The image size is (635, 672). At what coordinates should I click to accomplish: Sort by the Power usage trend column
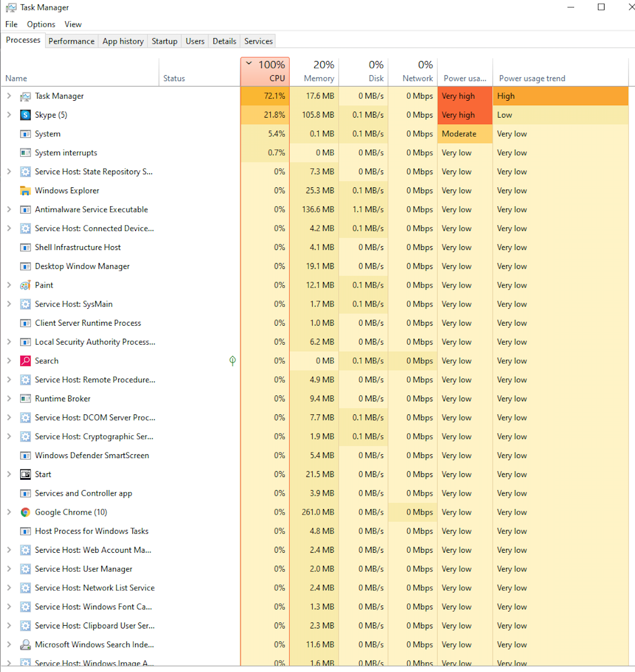pos(560,71)
